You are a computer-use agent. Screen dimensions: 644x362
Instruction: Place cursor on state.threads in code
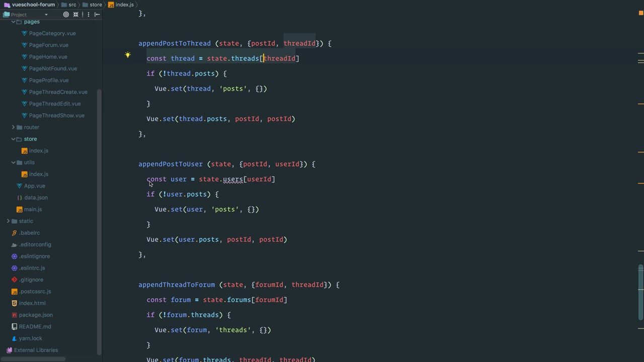[233, 58]
